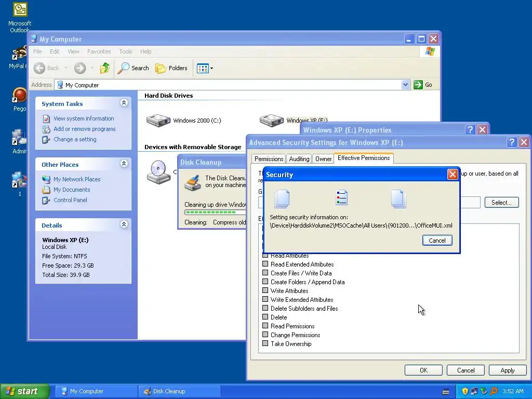Image resolution: width=532 pixels, height=399 pixels.
Task: Click Cancel at bottom of Advanced Security Settings
Action: pyautogui.click(x=465, y=370)
